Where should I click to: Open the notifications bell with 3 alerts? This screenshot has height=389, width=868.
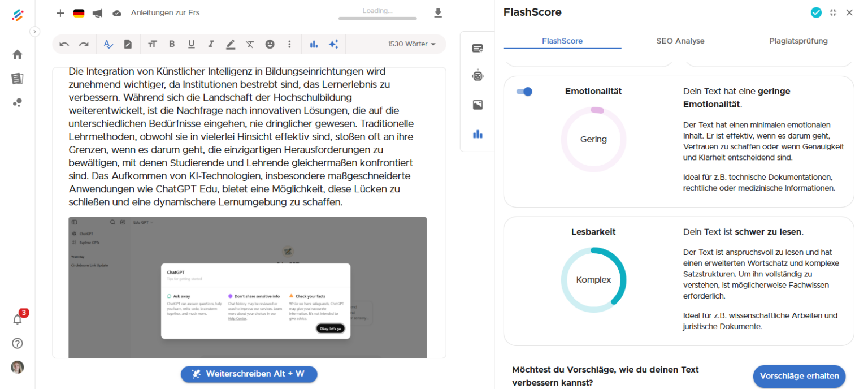click(18, 318)
